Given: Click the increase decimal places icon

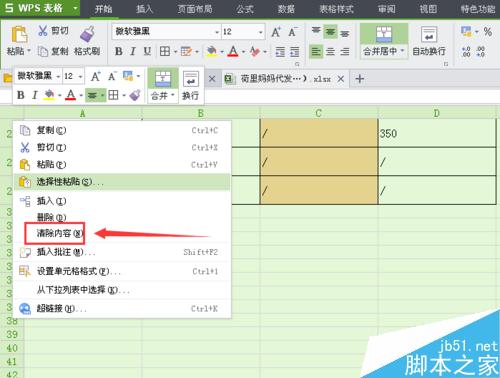Looking at the screenshot, I should point(466,52).
